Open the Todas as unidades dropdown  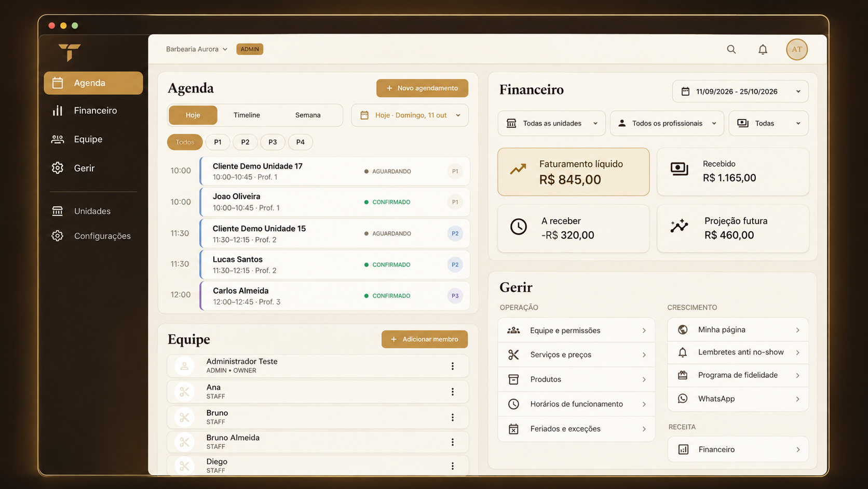[x=551, y=123]
